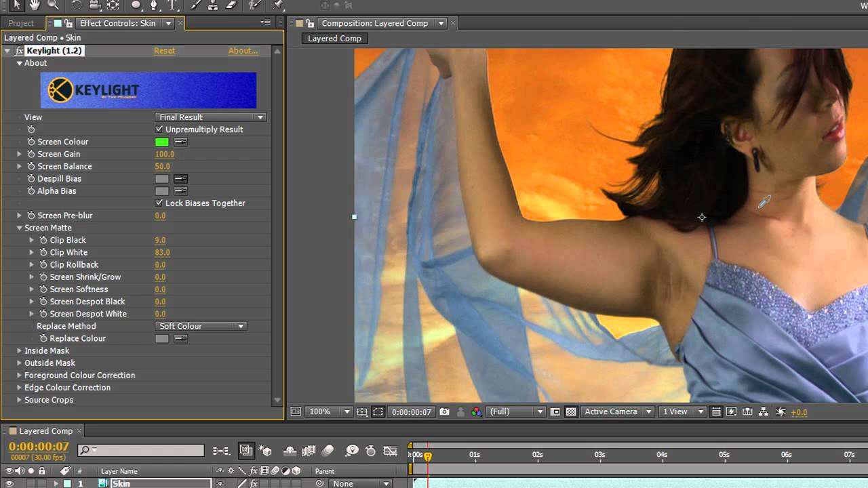Select the Roto Brush tool
The image size is (868, 488).
point(255,5)
